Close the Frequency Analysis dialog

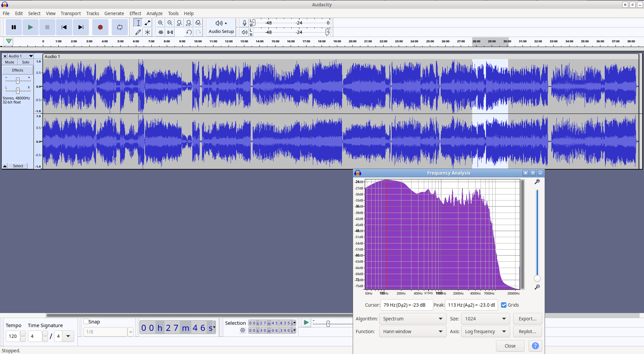tap(510, 346)
